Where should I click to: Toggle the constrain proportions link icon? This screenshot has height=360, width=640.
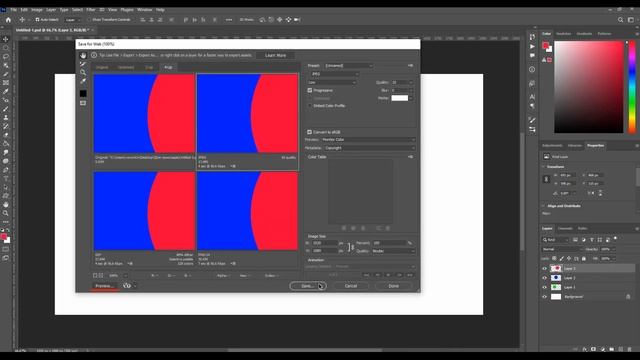pyautogui.click(x=352, y=247)
